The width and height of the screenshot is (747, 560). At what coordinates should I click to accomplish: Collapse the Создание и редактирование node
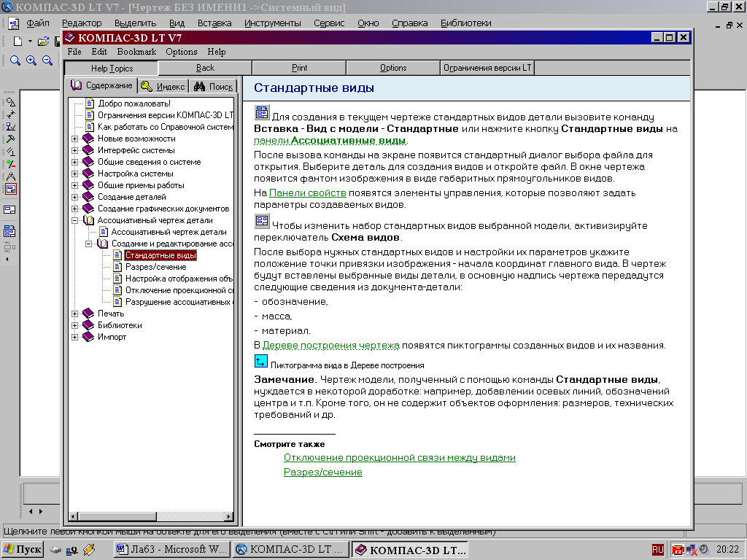tap(88, 244)
